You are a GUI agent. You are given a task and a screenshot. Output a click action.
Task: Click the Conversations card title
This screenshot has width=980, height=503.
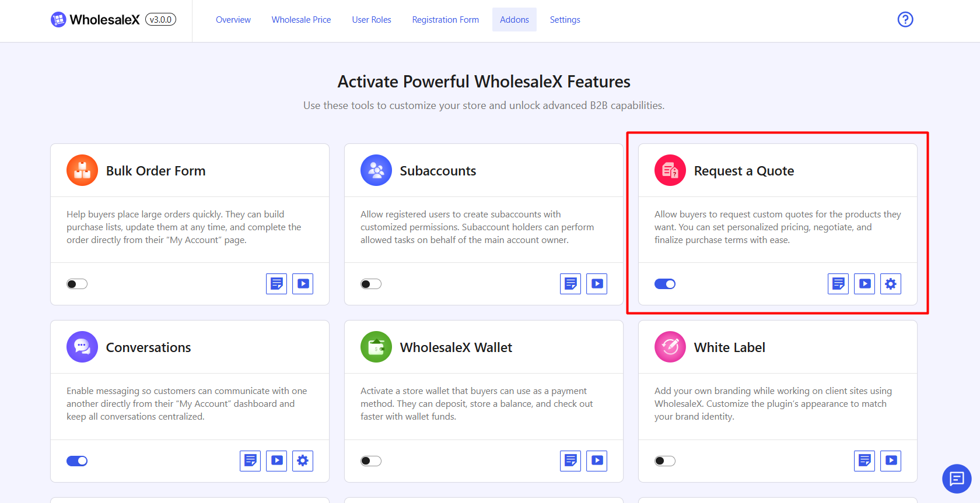click(x=148, y=347)
